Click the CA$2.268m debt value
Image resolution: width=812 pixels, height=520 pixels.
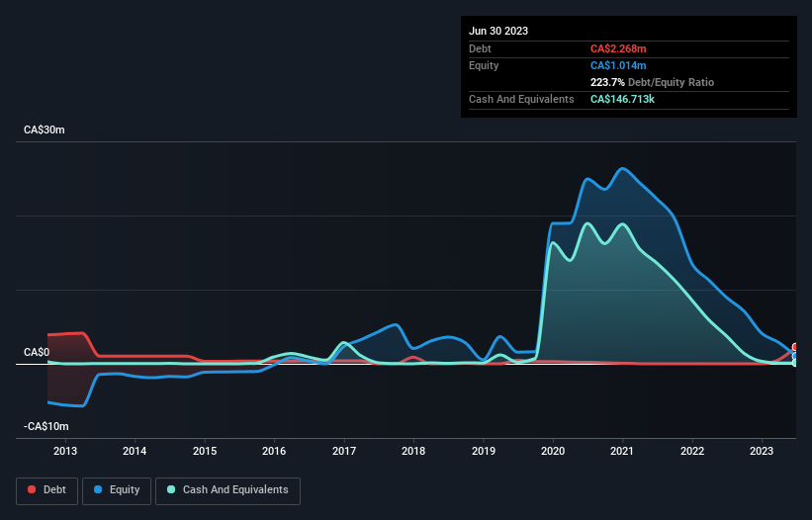tap(618, 48)
